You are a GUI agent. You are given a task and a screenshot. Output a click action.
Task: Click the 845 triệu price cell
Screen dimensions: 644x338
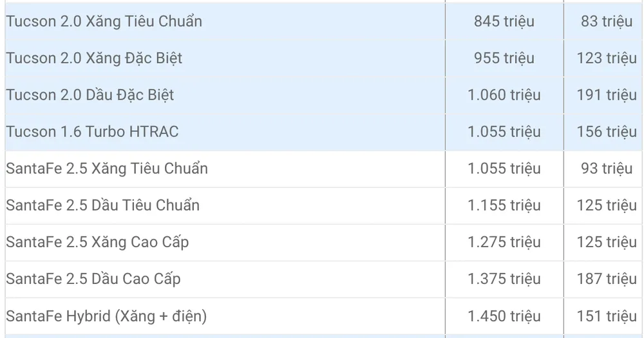coord(504,21)
